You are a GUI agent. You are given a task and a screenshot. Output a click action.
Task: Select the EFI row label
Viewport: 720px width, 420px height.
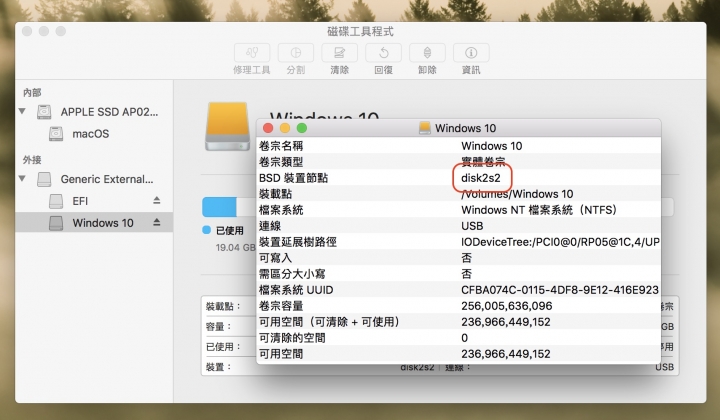coord(80,201)
